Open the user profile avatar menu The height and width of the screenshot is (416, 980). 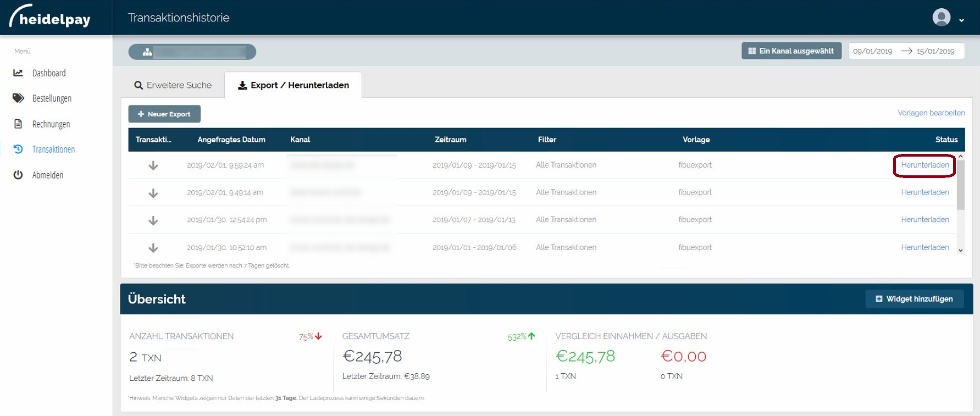pos(941,18)
